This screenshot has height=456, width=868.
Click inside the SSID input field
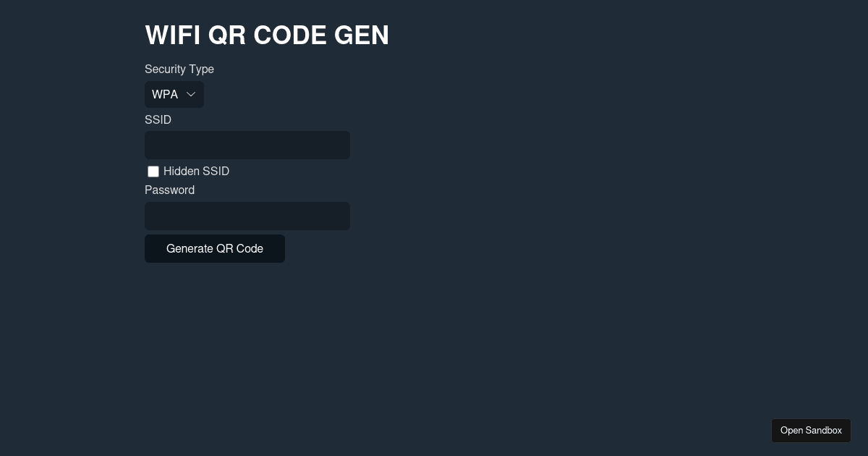247,145
